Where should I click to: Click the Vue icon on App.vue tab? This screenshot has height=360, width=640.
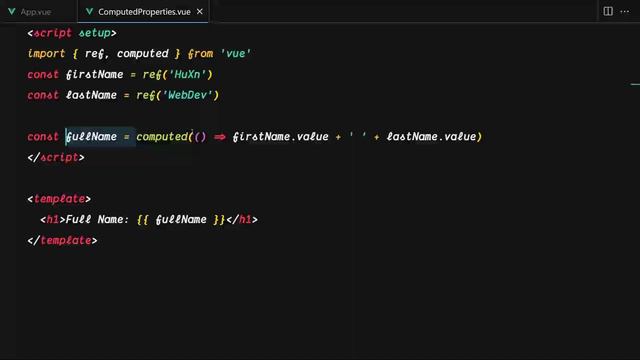pos(12,12)
